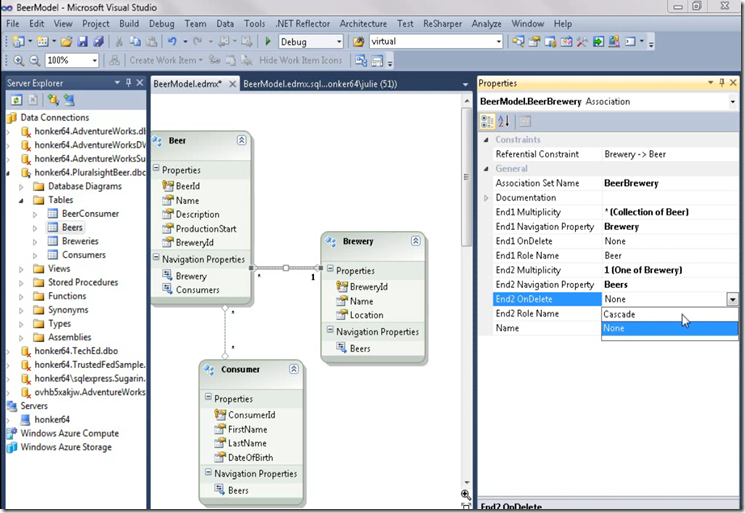This screenshot has width=745, height=513.
Task: Collapse Beer's Navigation Properties section
Action: tap(156, 258)
